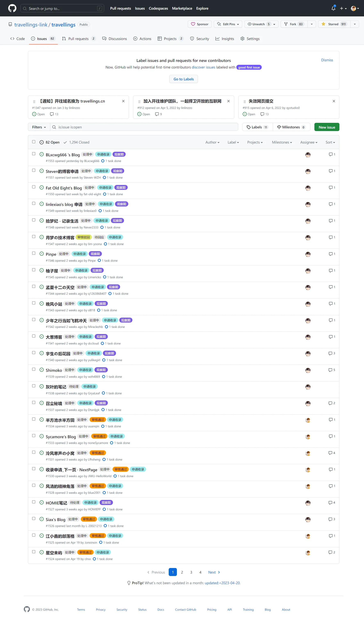The image size is (364, 625).
Task: Switch to the Pull requests tab
Action: coord(78,39)
